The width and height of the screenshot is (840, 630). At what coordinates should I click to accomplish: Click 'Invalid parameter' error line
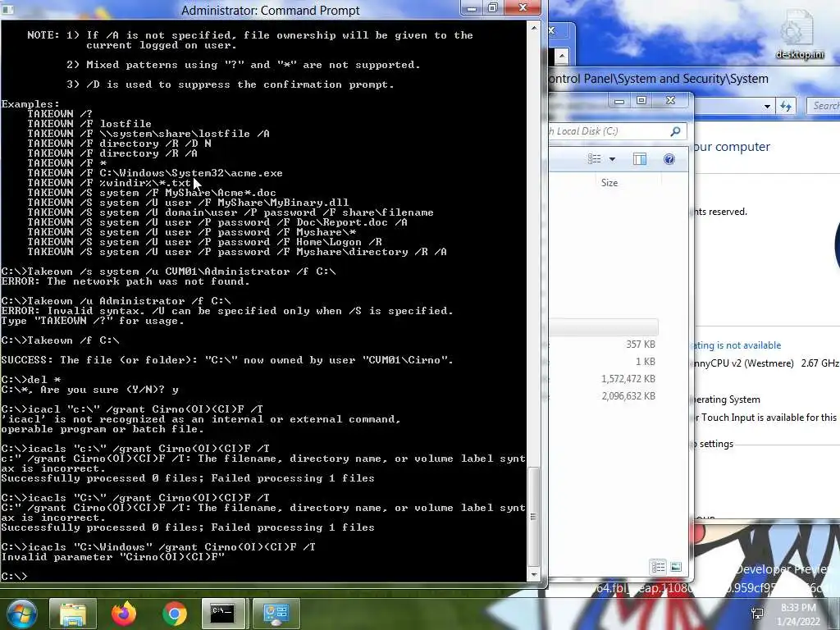[112, 557]
